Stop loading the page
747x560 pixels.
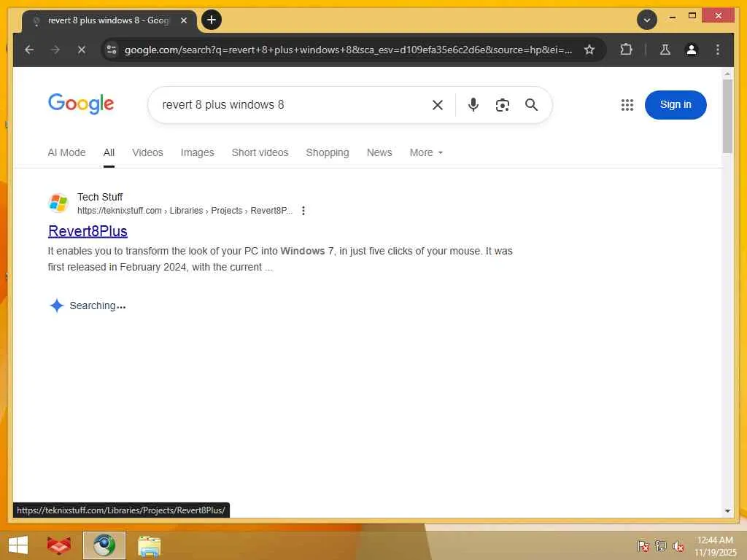click(82, 50)
